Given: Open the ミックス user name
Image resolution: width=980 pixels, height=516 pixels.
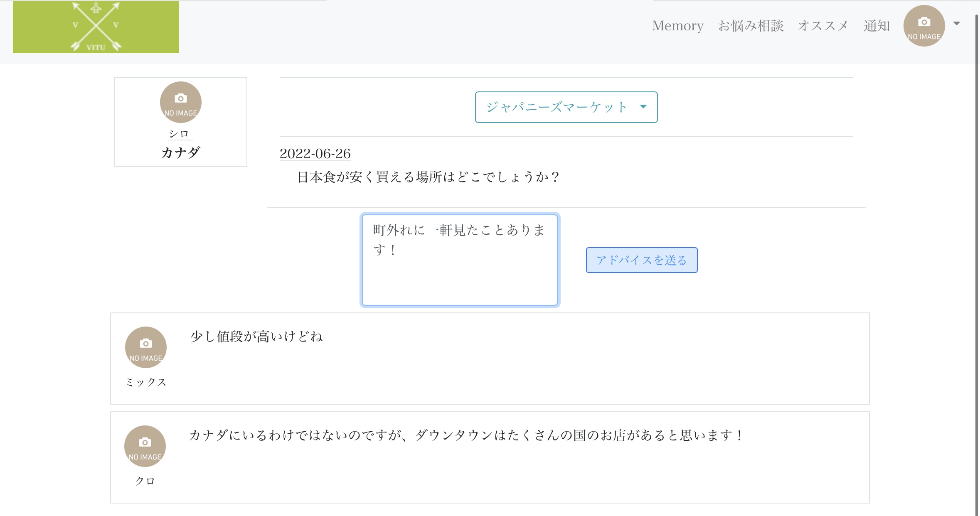Looking at the screenshot, I should 146,382.
